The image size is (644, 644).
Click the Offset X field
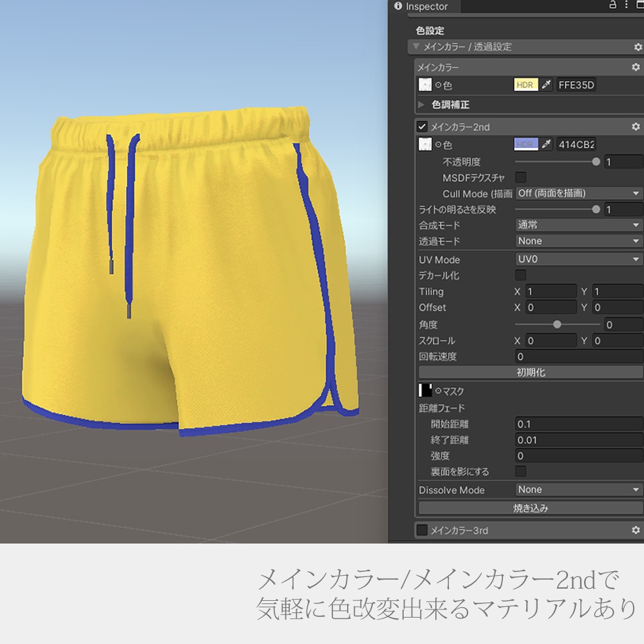(551, 307)
